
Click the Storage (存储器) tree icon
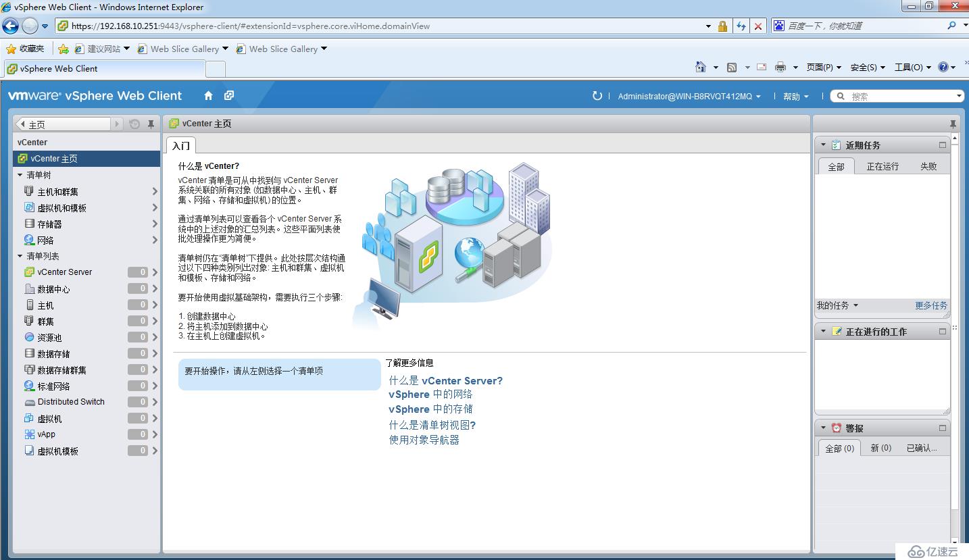[29, 224]
